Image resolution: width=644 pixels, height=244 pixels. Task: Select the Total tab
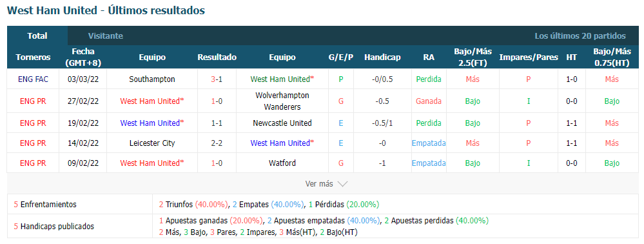(x=37, y=36)
